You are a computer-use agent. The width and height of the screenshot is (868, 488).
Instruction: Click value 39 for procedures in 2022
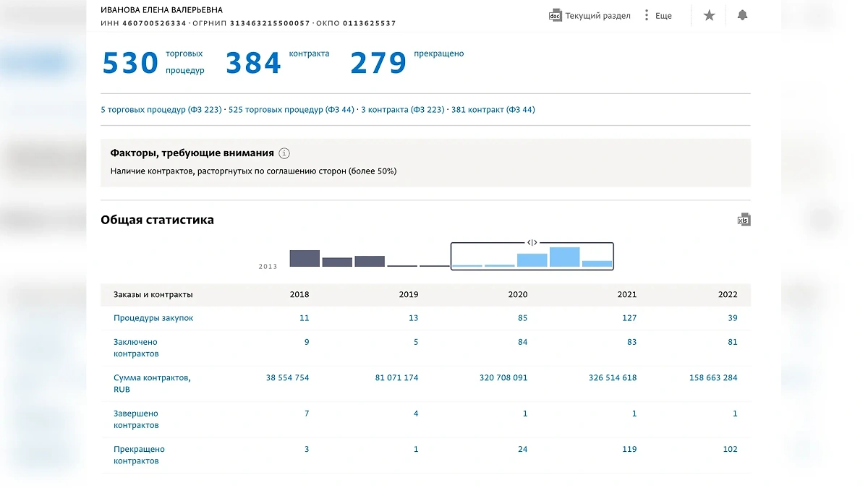click(x=733, y=318)
